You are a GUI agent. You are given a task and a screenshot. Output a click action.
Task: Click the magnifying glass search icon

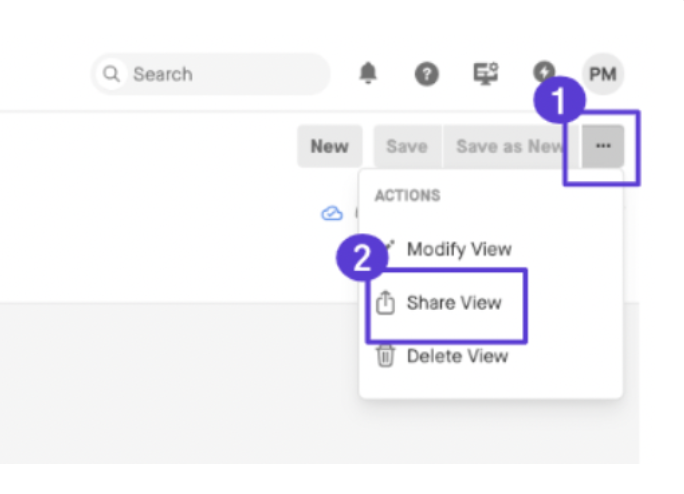pos(111,74)
